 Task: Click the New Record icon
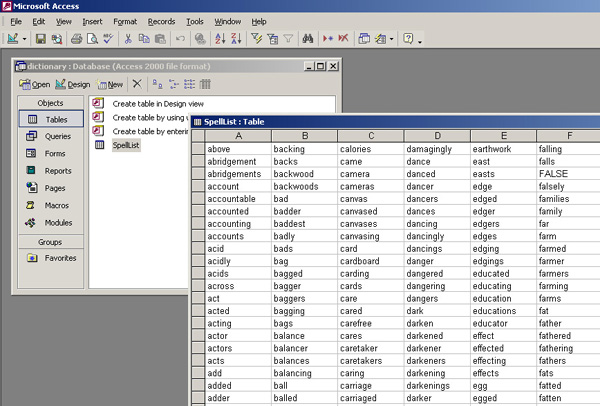click(328, 39)
